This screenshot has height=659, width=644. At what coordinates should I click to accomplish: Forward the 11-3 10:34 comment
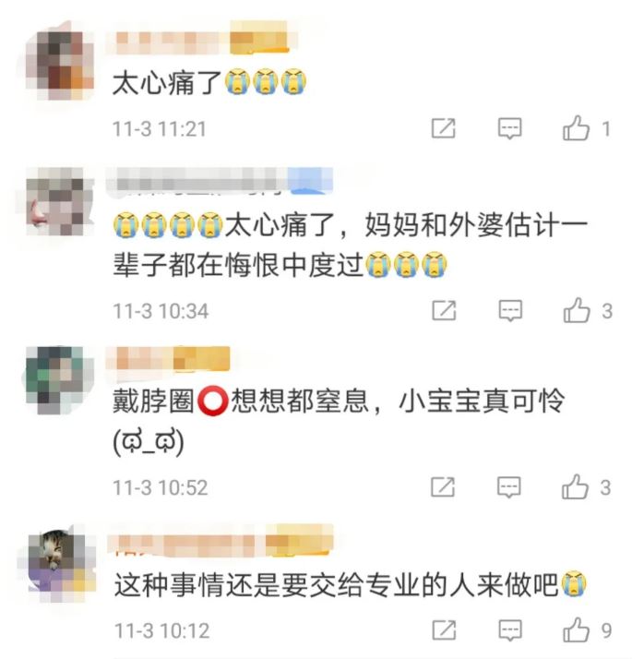[444, 311]
